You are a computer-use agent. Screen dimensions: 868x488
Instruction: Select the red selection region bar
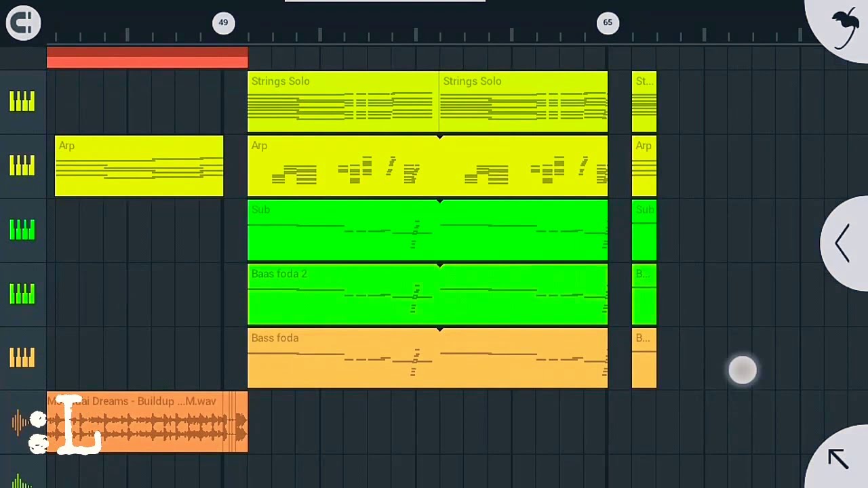[147, 58]
